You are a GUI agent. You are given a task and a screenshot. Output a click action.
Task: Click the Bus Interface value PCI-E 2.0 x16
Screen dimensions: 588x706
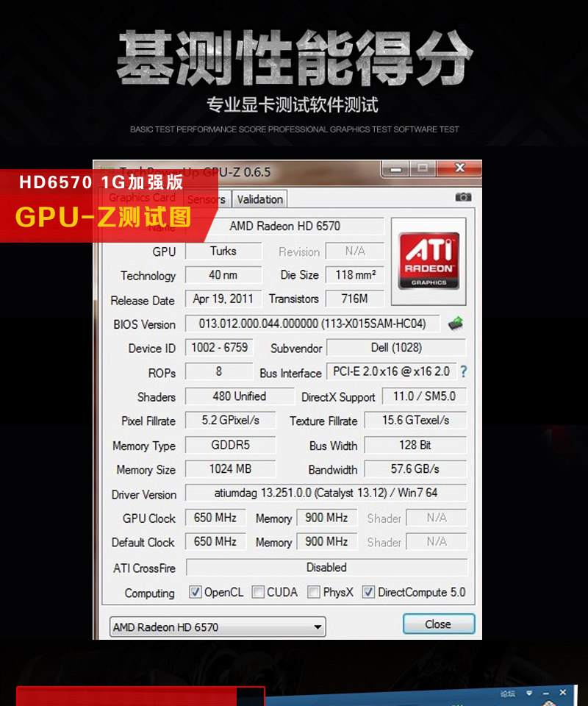(x=392, y=371)
